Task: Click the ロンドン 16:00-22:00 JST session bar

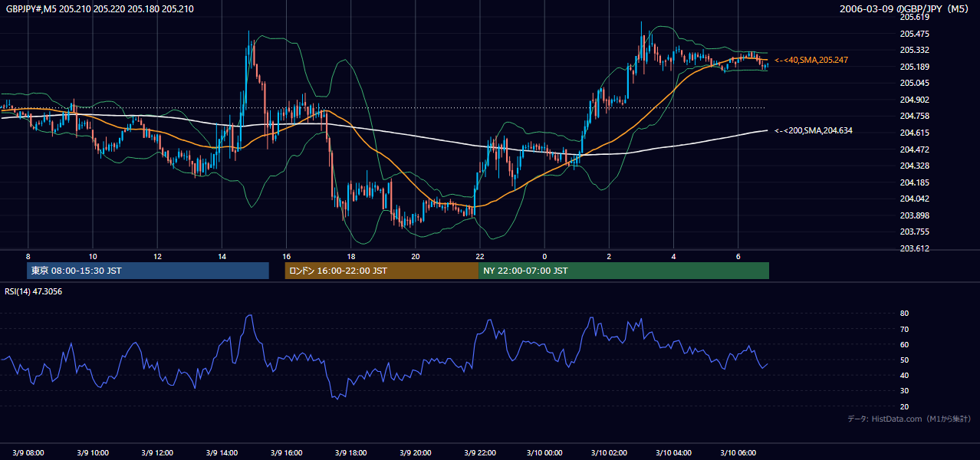Action: tap(381, 271)
